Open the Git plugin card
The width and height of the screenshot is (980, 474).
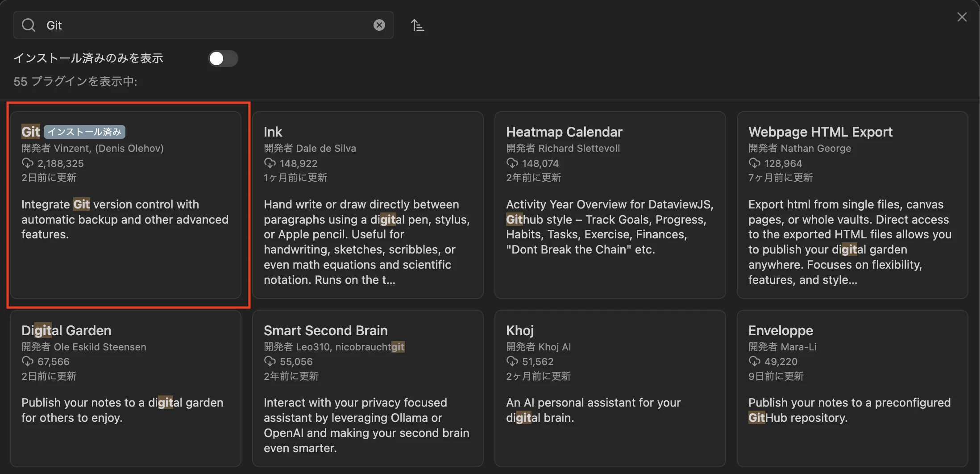point(125,205)
